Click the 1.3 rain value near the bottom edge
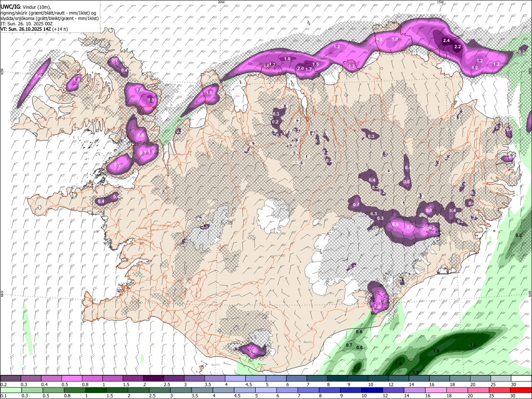The image size is (532, 399). pyautogui.click(x=357, y=368)
